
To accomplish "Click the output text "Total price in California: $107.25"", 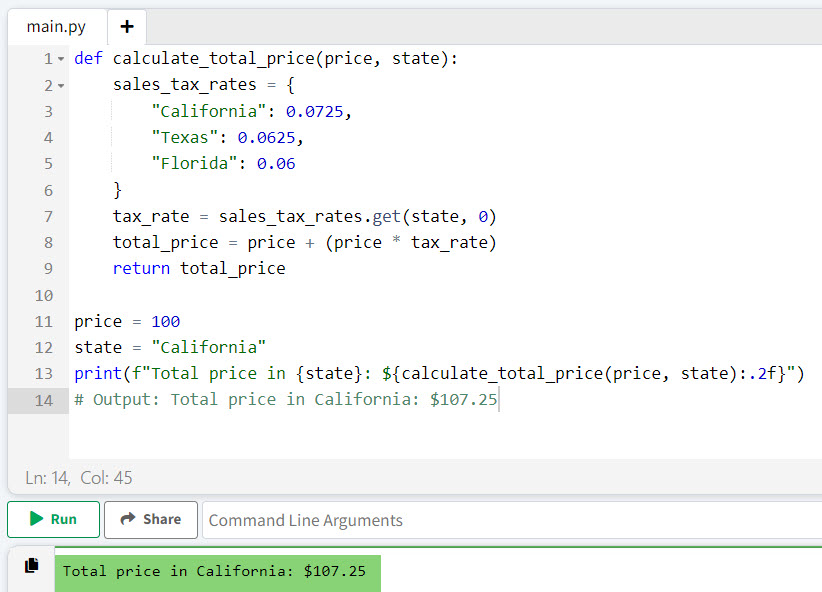I will (214, 571).
